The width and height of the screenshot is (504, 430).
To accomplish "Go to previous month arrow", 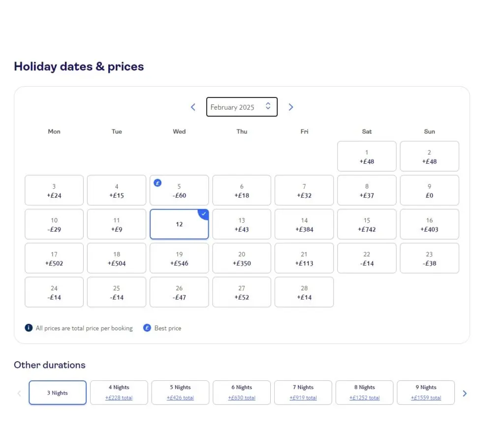I will 193,107.
